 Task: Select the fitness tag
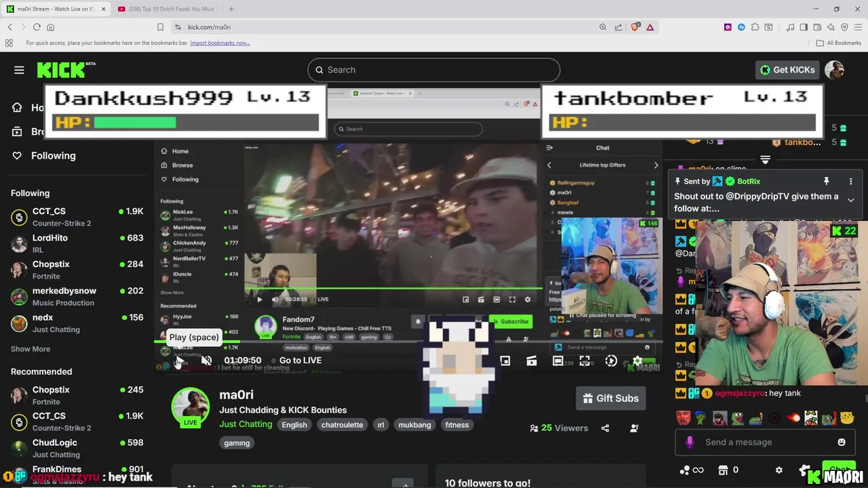pos(457,425)
